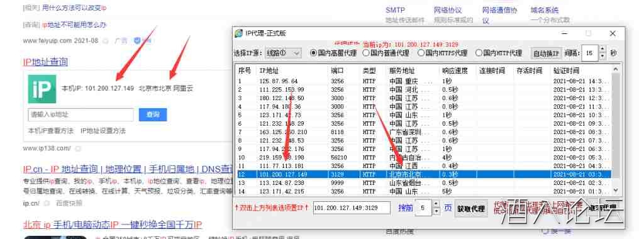Click the green iP logo icon
The height and width of the screenshot is (239, 644).
[42, 89]
